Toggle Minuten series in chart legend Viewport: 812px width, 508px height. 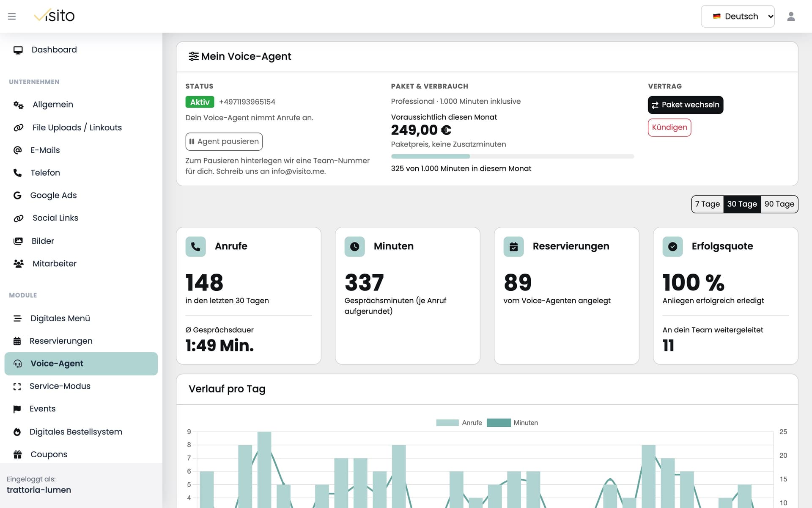(x=512, y=422)
